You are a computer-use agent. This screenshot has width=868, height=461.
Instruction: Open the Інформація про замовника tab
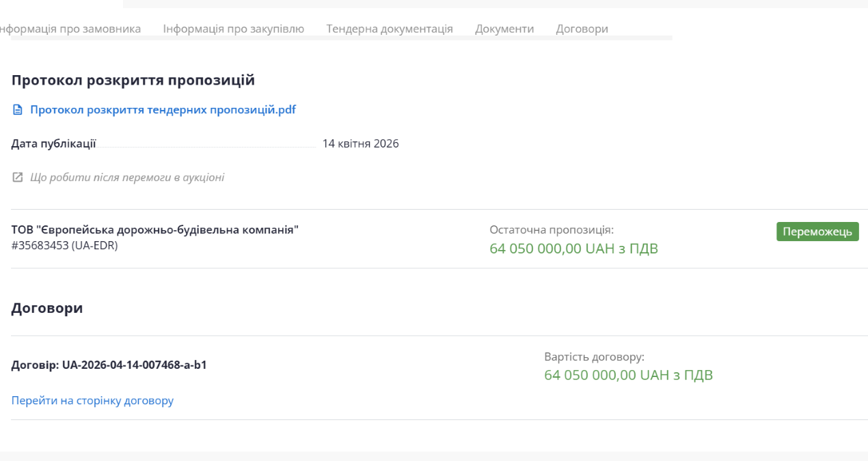[x=70, y=29]
